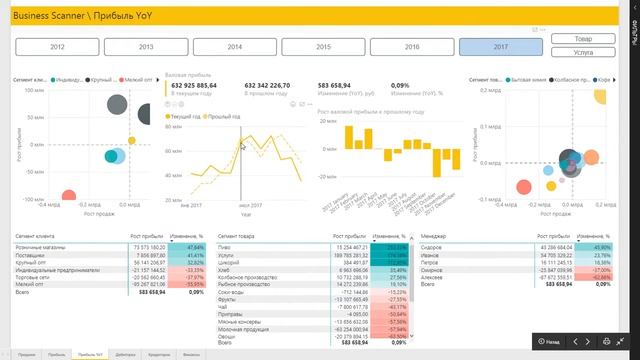The image size is (640, 360).
Task: Select manager Петров row
Action: [x=516, y=262]
